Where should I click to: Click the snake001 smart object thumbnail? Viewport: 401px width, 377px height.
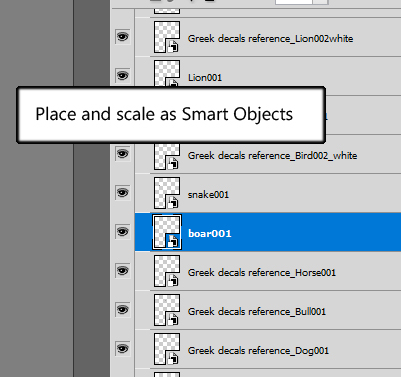(x=167, y=193)
